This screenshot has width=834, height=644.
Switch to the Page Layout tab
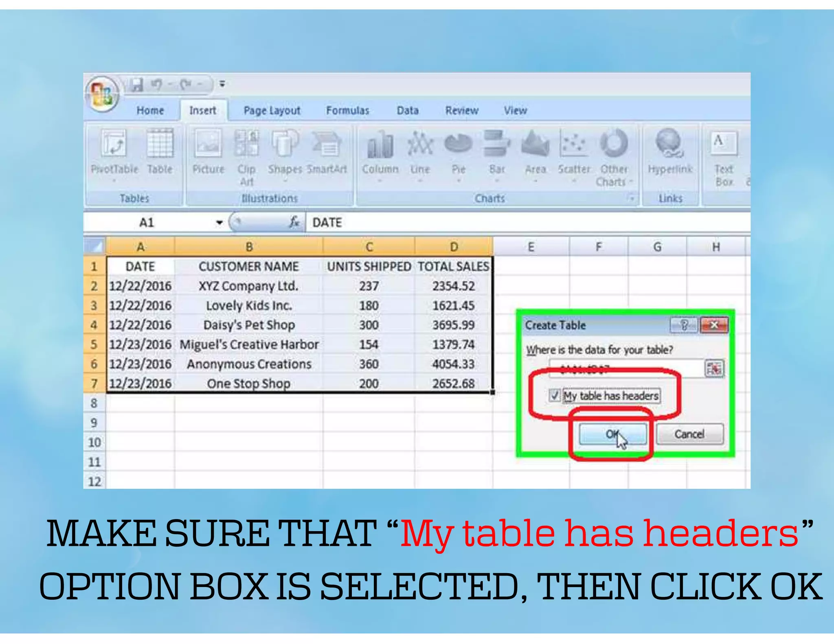[272, 110]
